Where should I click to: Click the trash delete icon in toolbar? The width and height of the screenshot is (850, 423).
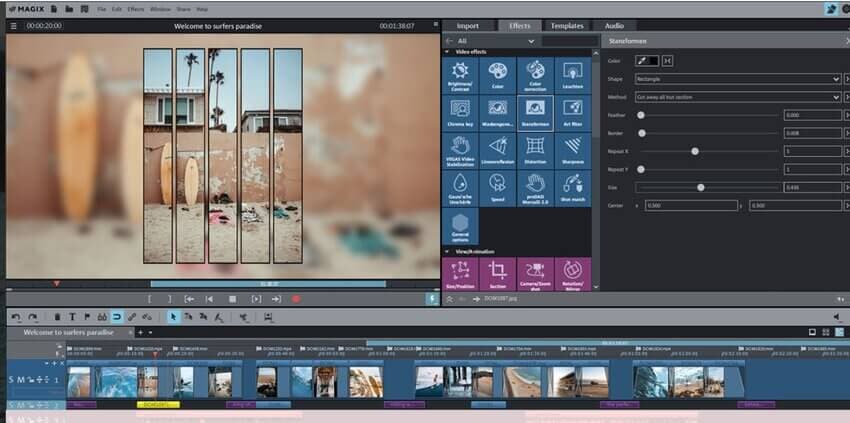pyautogui.click(x=57, y=317)
